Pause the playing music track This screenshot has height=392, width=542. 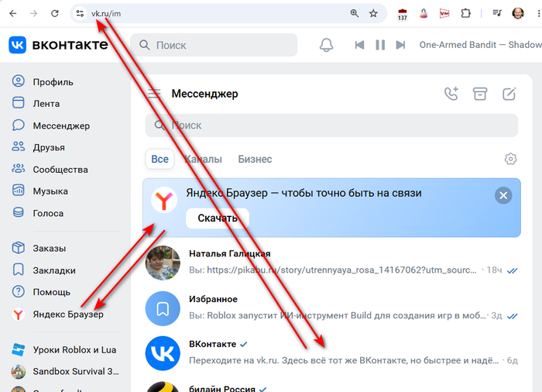[380, 45]
